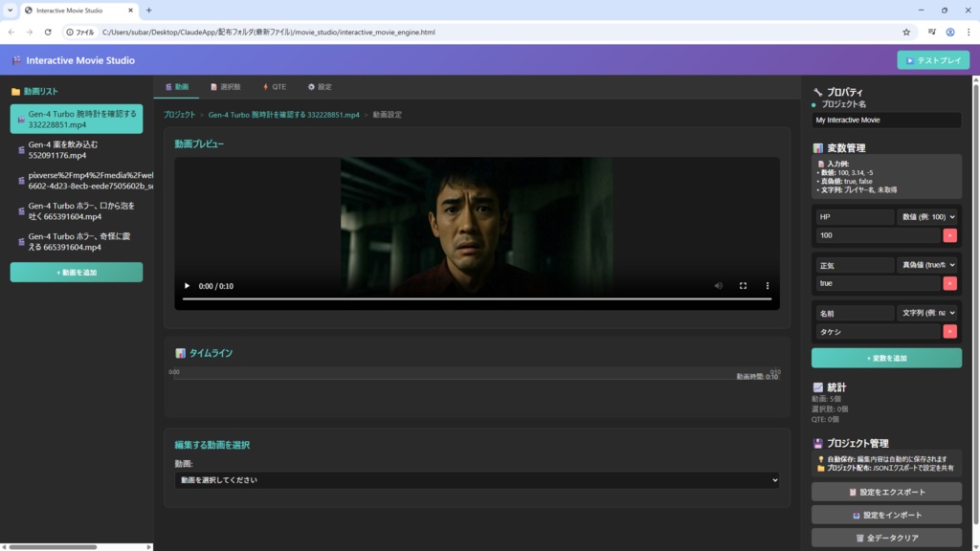Click the プロパティ wrench icon
Image resolution: width=980 pixels, height=551 pixels.
(817, 92)
